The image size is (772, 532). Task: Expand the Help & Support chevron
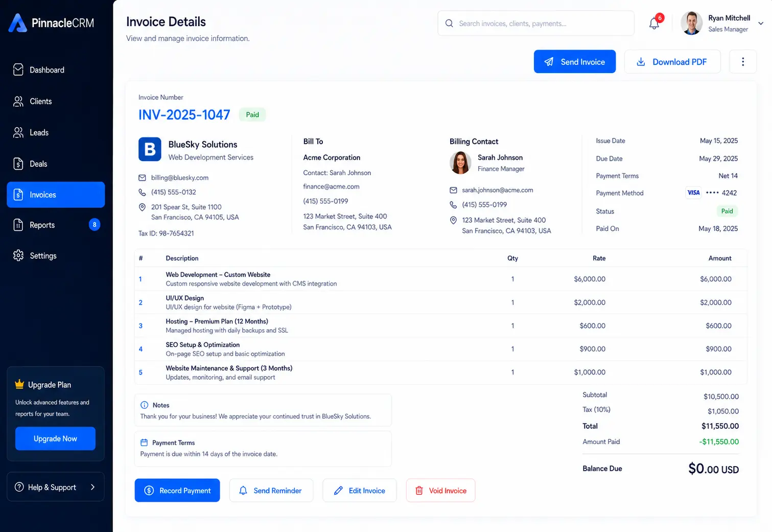point(92,487)
